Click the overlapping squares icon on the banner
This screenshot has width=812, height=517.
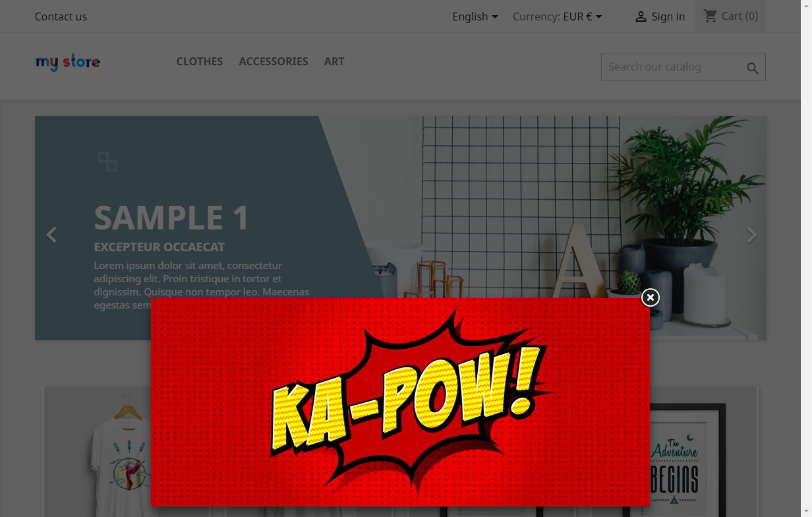(x=107, y=161)
